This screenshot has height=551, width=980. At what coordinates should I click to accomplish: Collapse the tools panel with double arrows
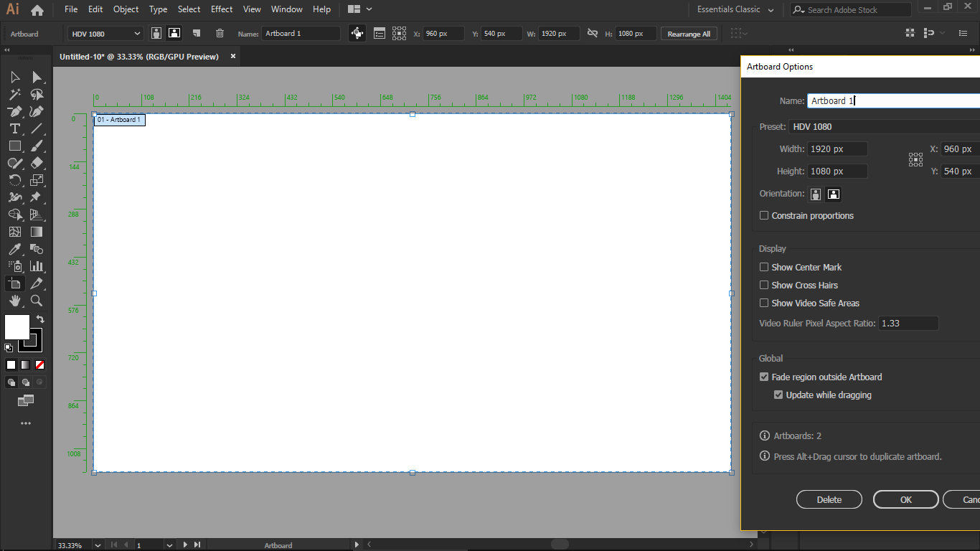tap(7, 50)
